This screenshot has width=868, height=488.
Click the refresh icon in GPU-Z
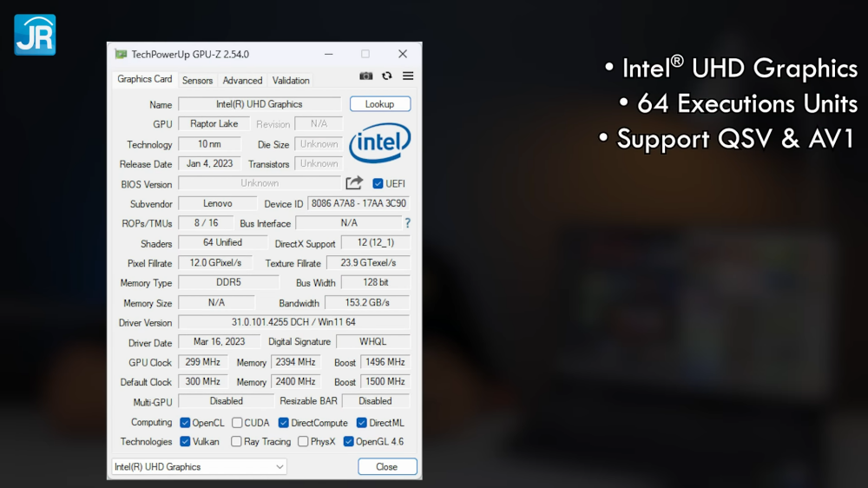pos(387,76)
